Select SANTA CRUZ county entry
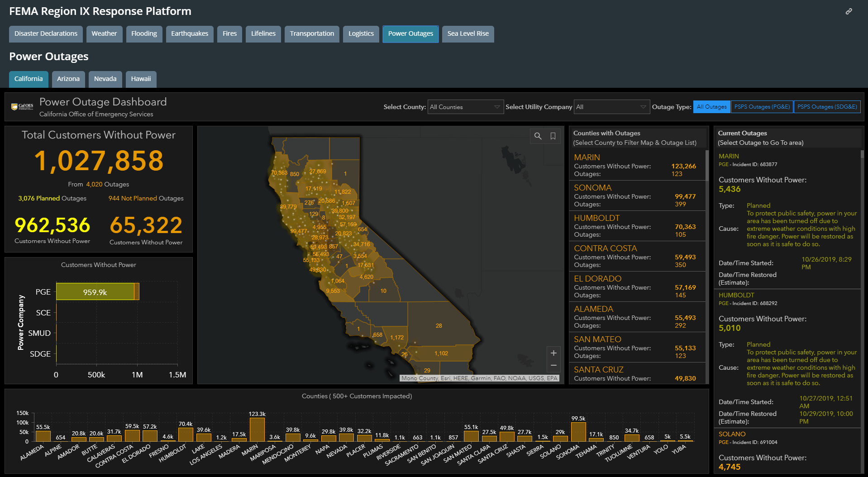The image size is (868, 477). click(x=637, y=374)
